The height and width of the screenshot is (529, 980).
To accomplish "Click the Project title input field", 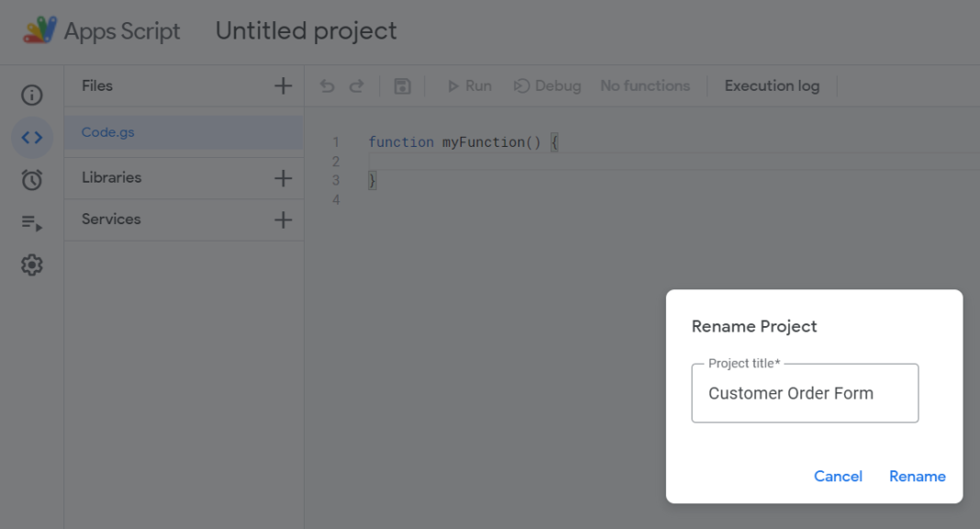I will point(805,393).
